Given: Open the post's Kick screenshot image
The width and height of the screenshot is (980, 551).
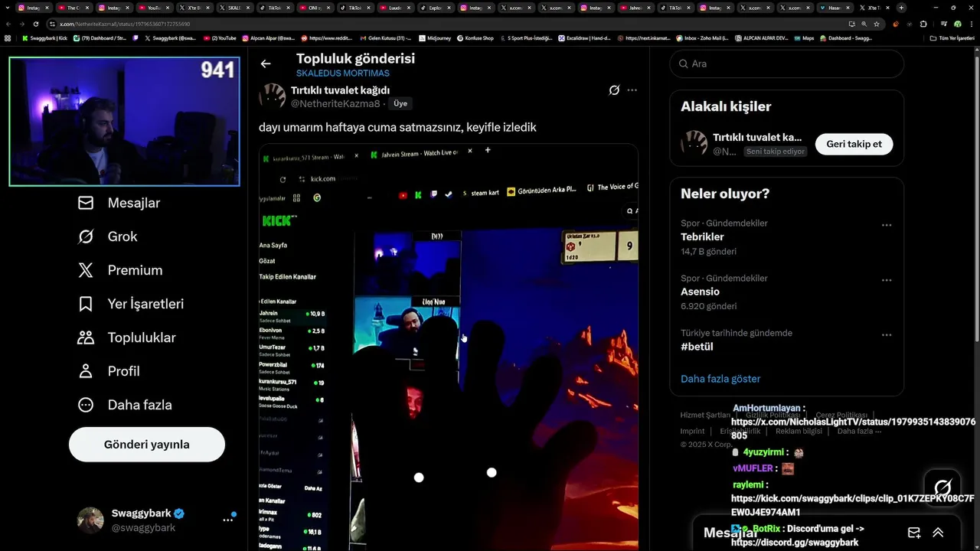Looking at the screenshot, I should coord(449,347).
